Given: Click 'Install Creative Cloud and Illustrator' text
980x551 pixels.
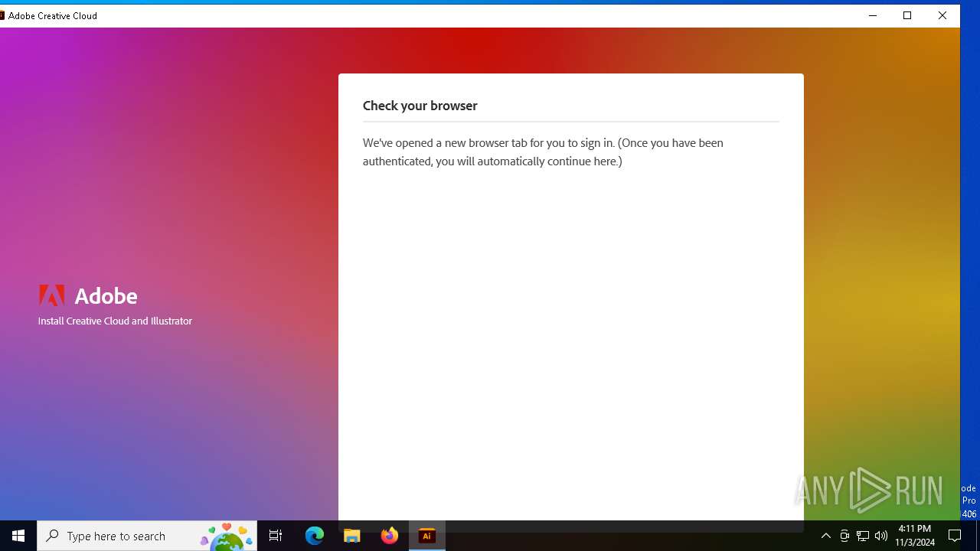Looking at the screenshot, I should (115, 321).
